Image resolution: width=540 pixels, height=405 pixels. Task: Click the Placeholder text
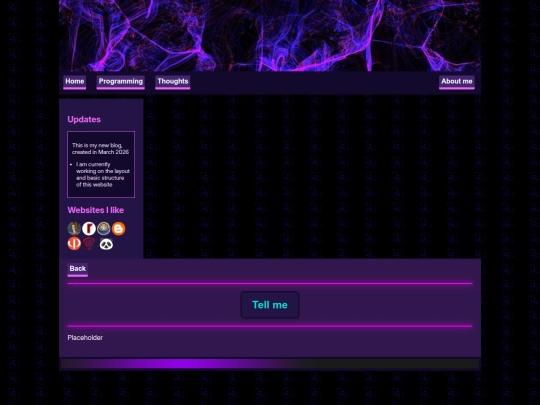(x=85, y=338)
